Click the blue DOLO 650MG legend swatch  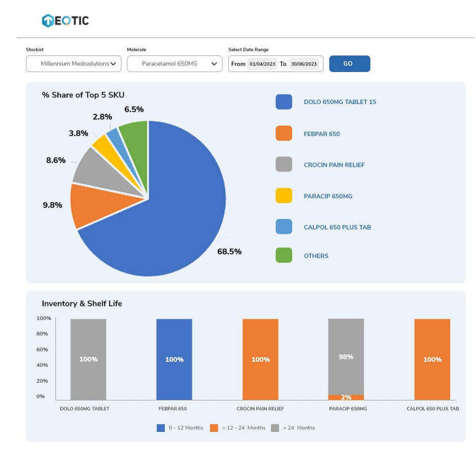(284, 102)
